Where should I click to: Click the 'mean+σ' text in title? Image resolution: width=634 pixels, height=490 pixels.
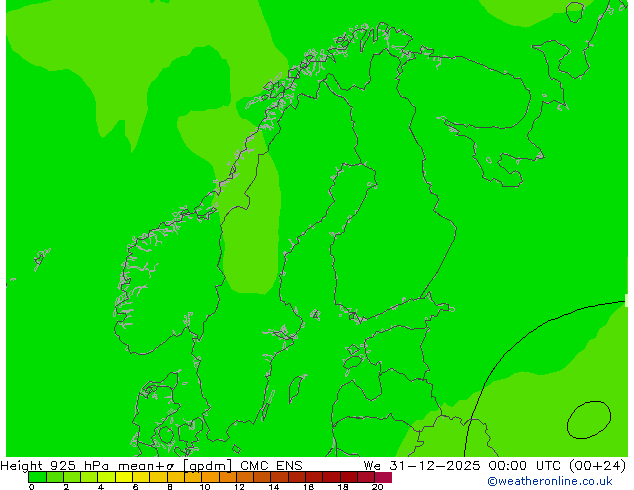[x=146, y=466]
